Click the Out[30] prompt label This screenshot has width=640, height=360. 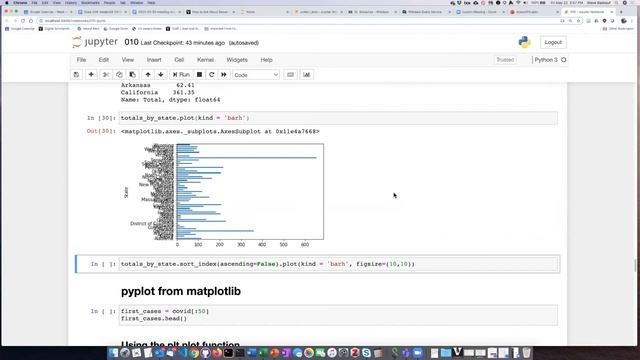101,131
